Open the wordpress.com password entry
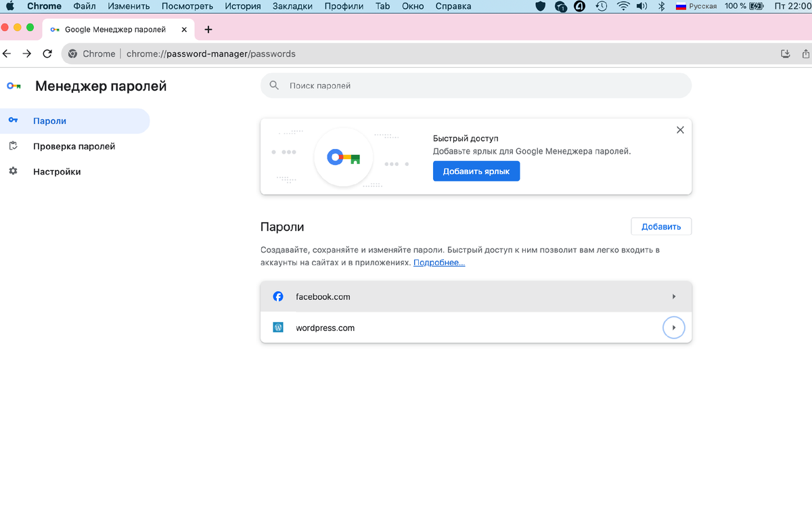The image size is (812, 505). coord(476,328)
